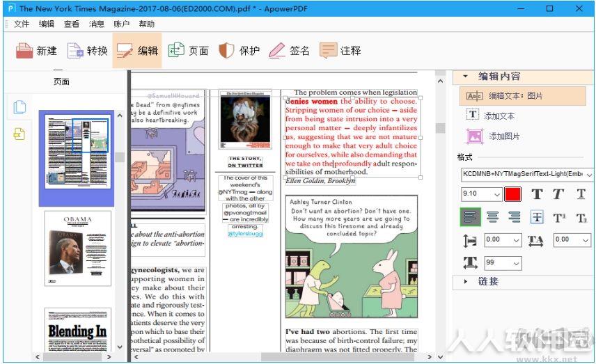Open the 查看 menu
This screenshot has height=364, width=596.
click(x=72, y=24)
